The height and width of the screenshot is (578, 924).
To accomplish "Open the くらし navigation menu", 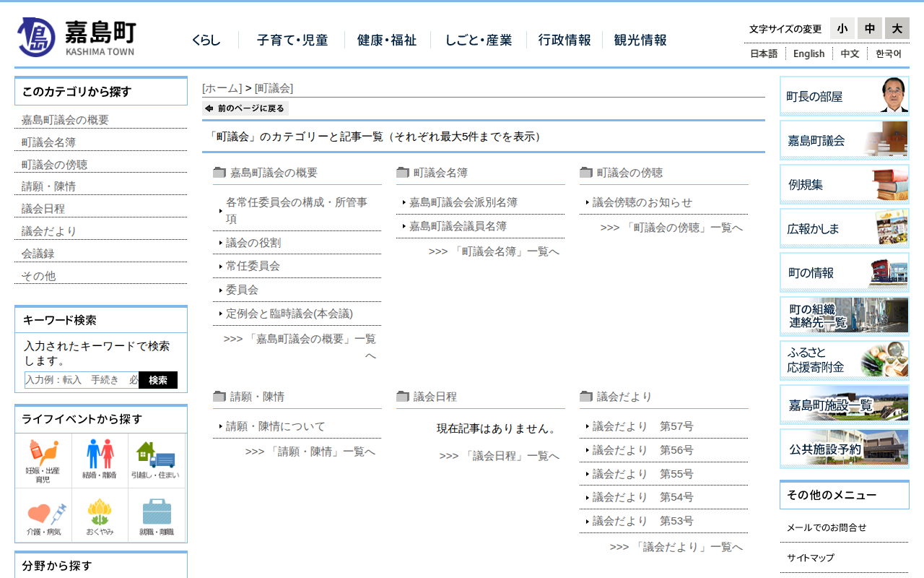I will click(x=206, y=40).
